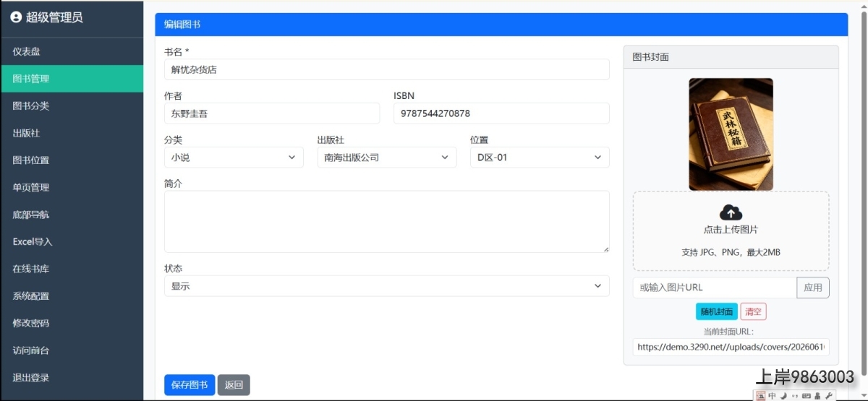Open Excel导入 in the sidebar
This screenshot has height=401, width=868.
coord(72,241)
